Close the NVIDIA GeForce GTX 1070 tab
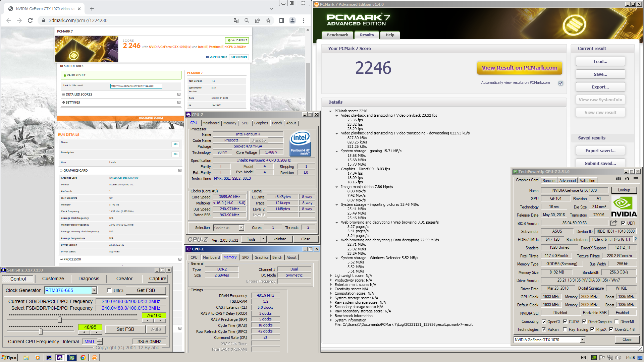644x362 pixels. (x=79, y=9)
